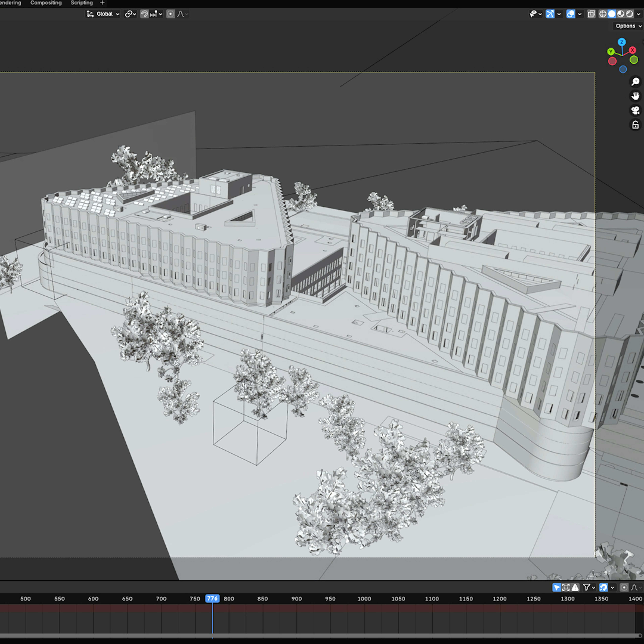This screenshot has width=644, height=644.
Task: Add a new workspace with plus button
Action: (x=102, y=3)
